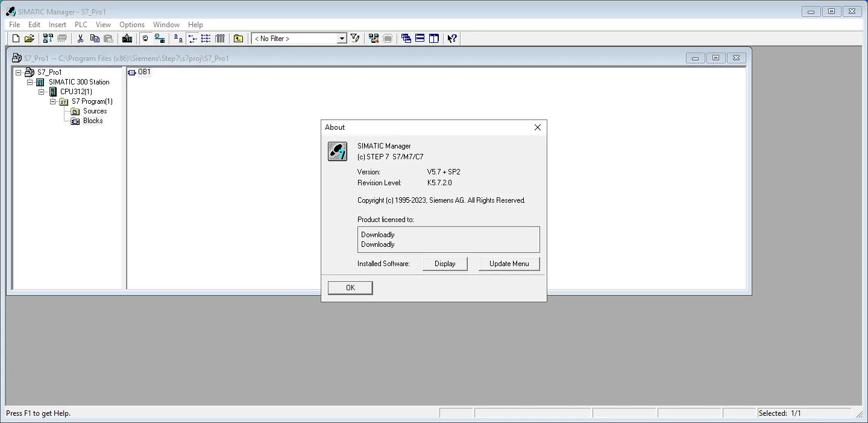Click the Download to PLC icon
Image resolution: width=868 pixels, height=423 pixels.
127,39
